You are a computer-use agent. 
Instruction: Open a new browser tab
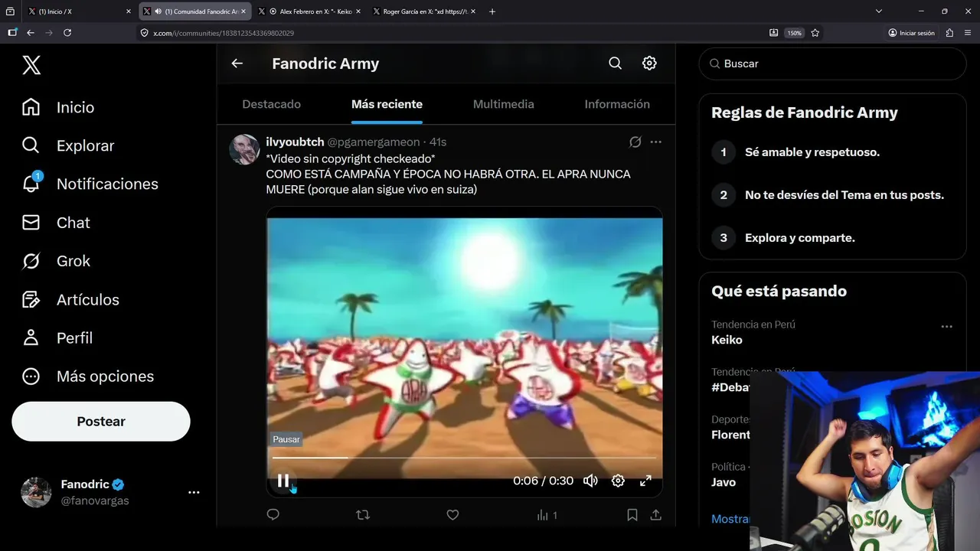coord(492,11)
